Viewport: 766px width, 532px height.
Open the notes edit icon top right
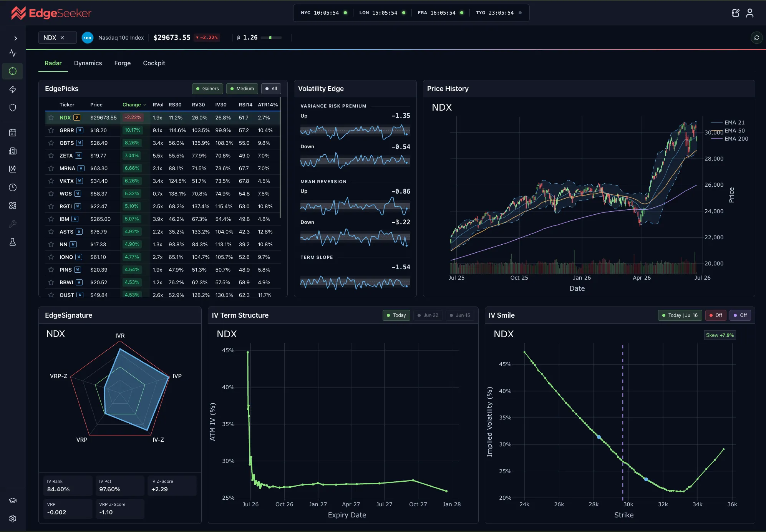click(x=735, y=13)
